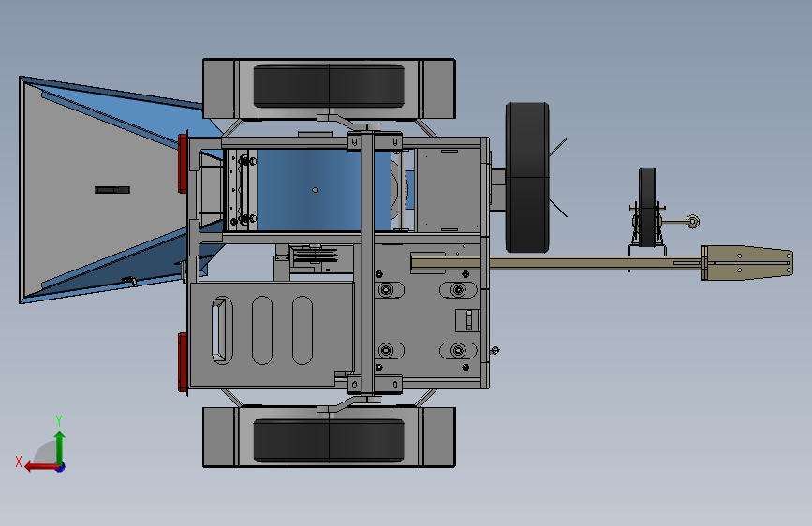The height and width of the screenshot is (526, 812).
Task: Click the green Y axis arrow on triad
Action: click(x=60, y=446)
